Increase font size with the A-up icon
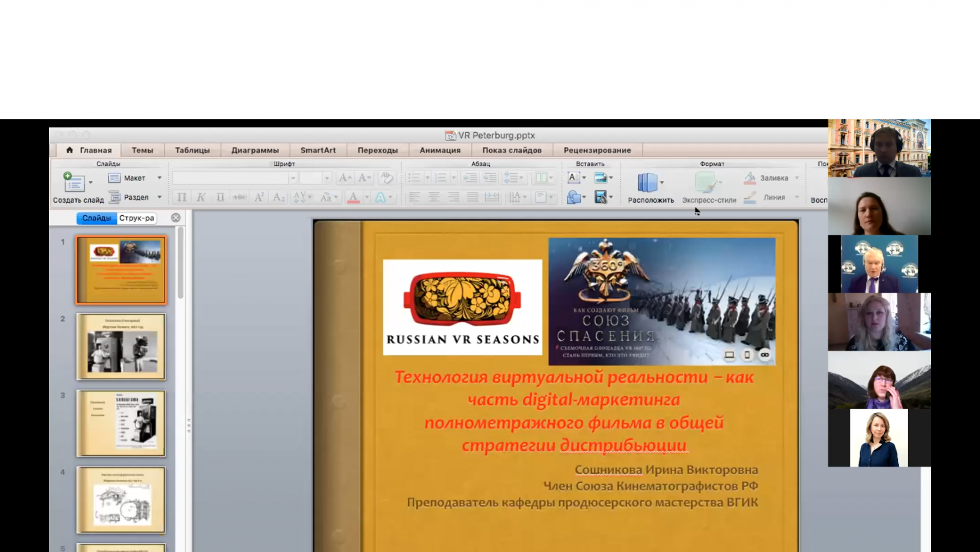 (x=345, y=178)
